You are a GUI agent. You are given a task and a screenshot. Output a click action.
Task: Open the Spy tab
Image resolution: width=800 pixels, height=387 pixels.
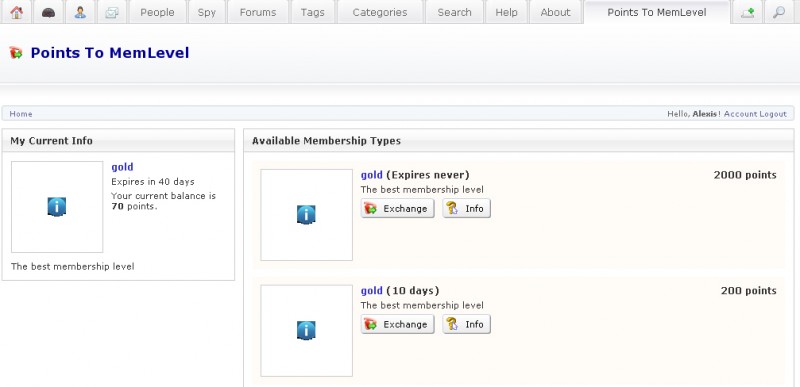[x=207, y=12]
